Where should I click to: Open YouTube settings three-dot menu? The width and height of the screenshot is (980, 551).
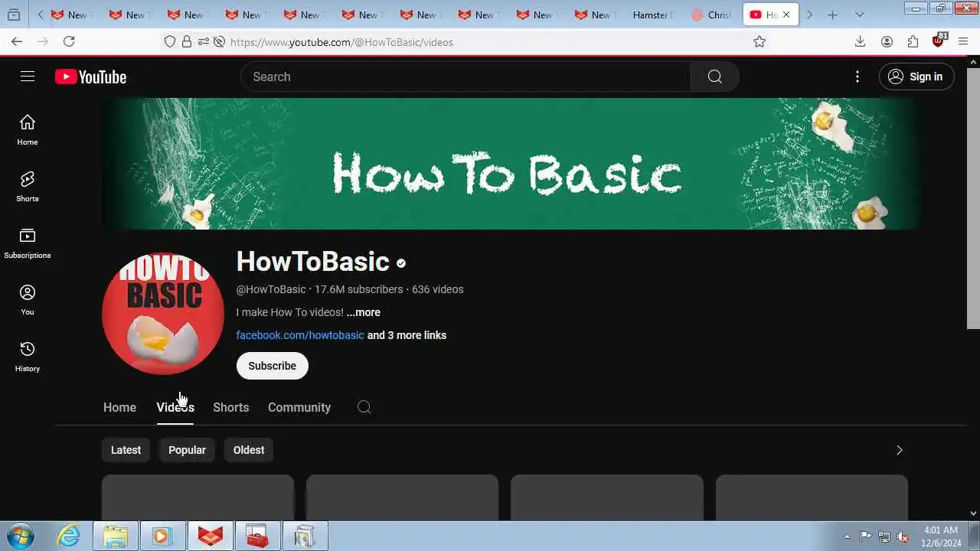[x=857, y=77]
